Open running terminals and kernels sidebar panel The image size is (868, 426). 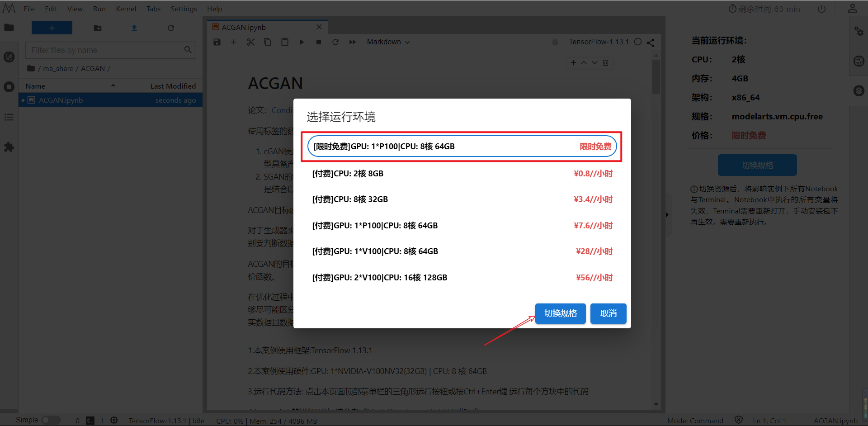coord(9,87)
